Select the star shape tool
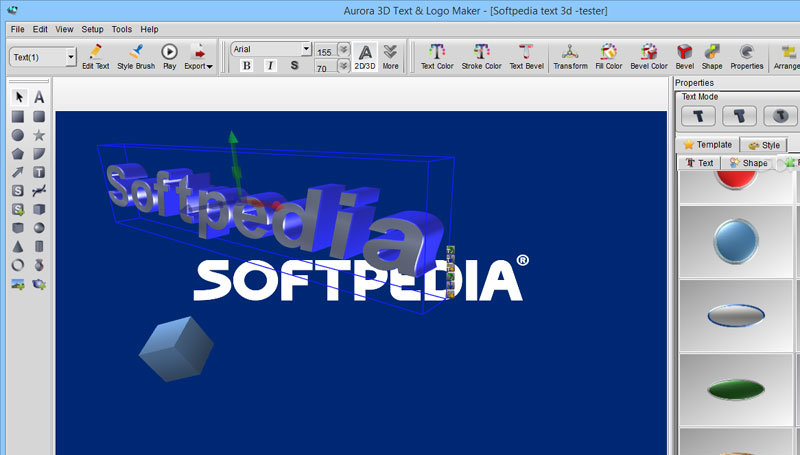The image size is (800, 455). (x=39, y=135)
